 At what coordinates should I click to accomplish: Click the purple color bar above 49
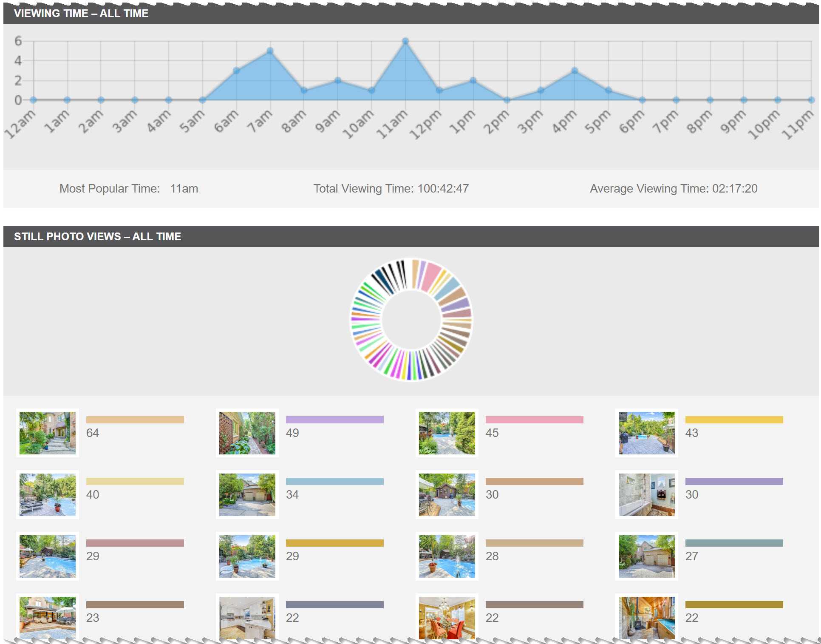[335, 420]
